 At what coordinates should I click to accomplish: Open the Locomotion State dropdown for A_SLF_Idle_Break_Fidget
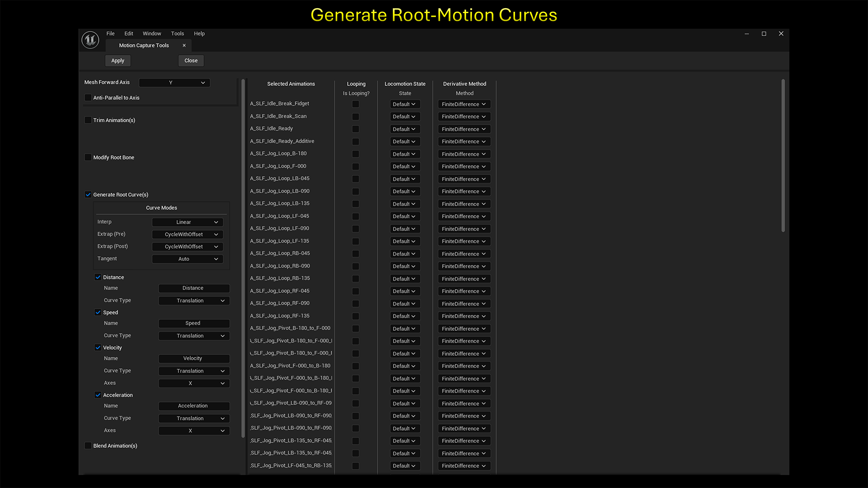click(405, 104)
